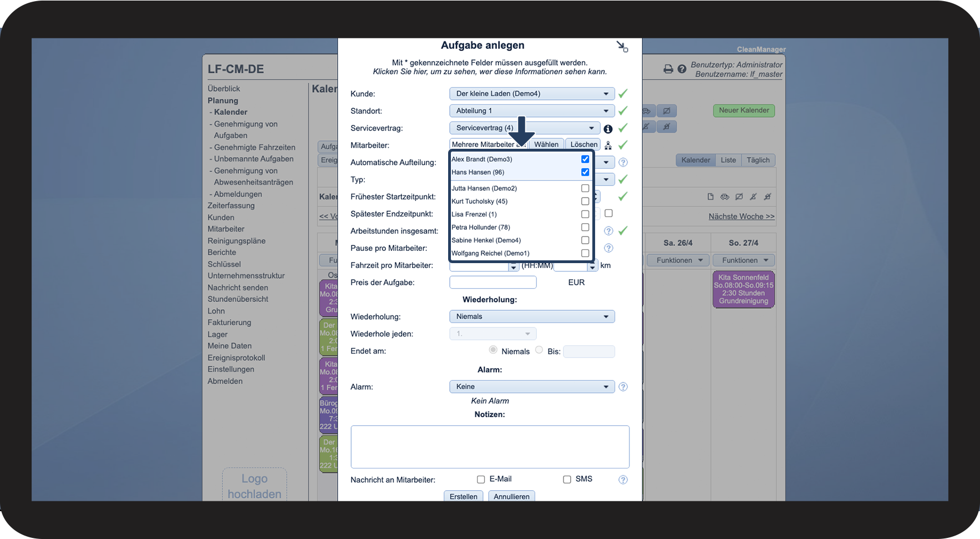This screenshot has height=539, width=980.
Task: Click the Neuer Kalender button
Action: pyautogui.click(x=744, y=110)
